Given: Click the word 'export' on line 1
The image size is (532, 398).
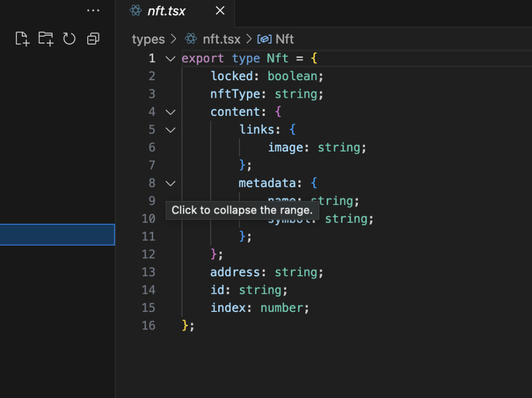Looking at the screenshot, I should coord(203,58).
